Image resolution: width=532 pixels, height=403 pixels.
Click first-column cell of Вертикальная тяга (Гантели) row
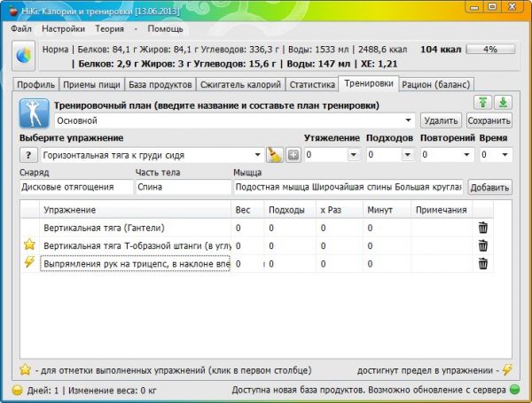point(30,228)
